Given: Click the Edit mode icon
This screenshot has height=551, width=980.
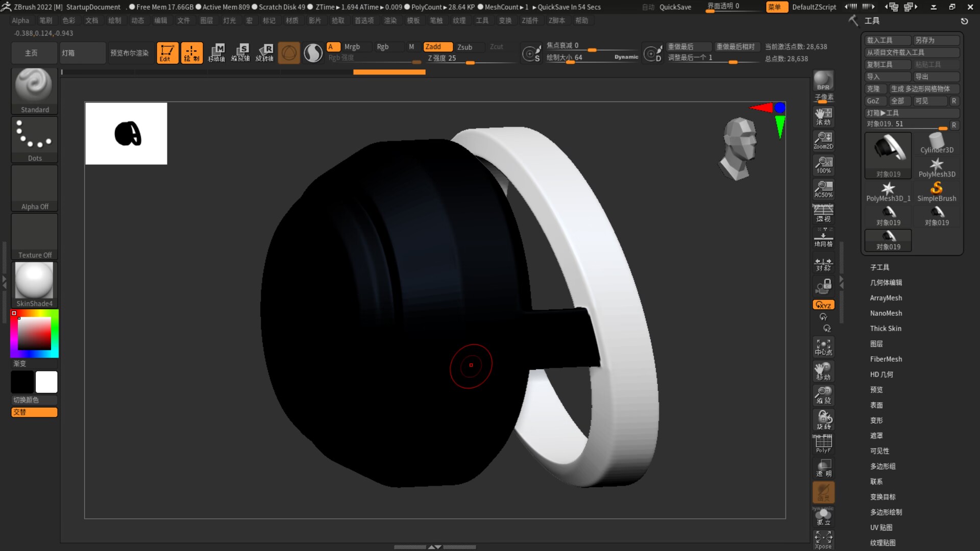Looking at the screenshot, I should (x=167, y=53).
